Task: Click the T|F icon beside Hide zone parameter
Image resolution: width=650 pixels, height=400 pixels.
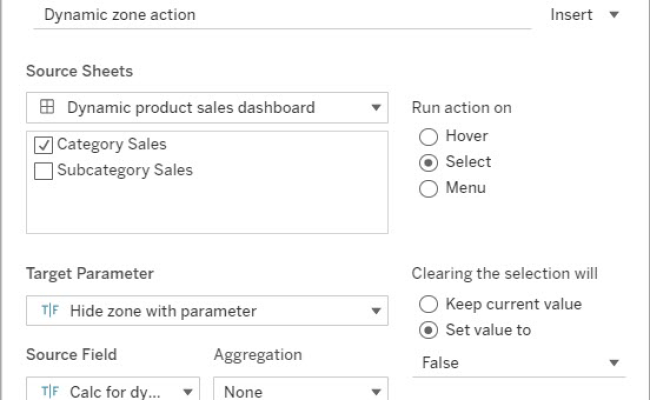Action: pyautogui.click(x=48, y=311)
